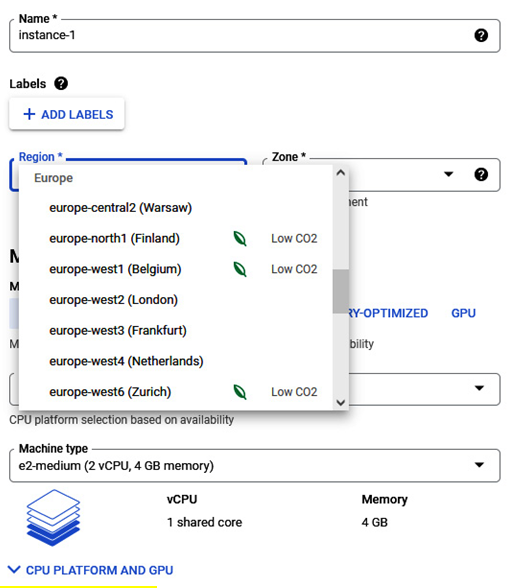517x588 pixels.
Task: Expand the CPU Platform and GPU section
Action: (x=91, y=570)
